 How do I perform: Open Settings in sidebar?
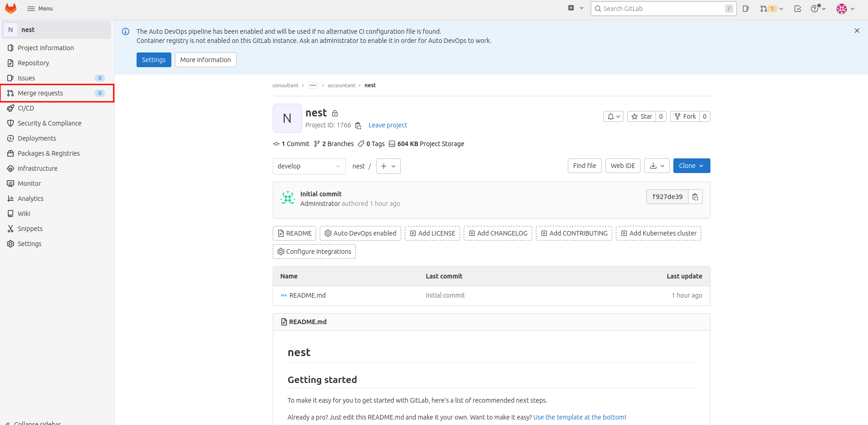[56, 244]
